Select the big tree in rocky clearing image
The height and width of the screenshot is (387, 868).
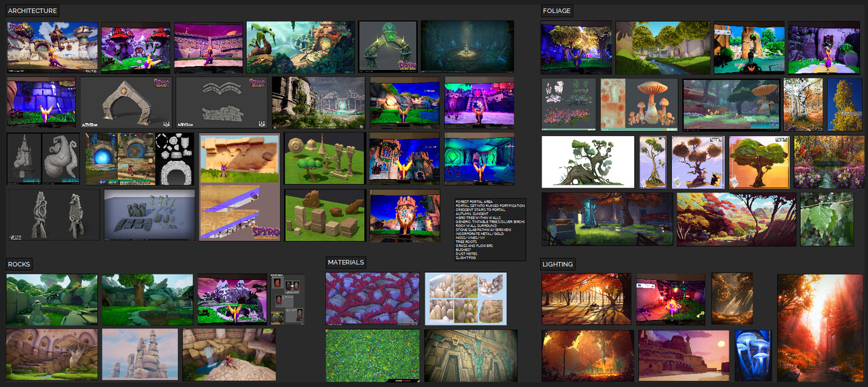pyautogui.click(x=147, y=299)
